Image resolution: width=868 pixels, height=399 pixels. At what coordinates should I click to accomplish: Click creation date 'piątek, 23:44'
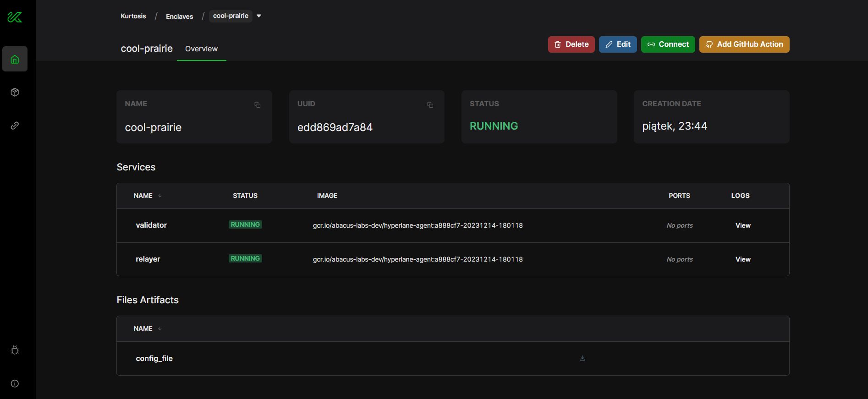(675, 126)
